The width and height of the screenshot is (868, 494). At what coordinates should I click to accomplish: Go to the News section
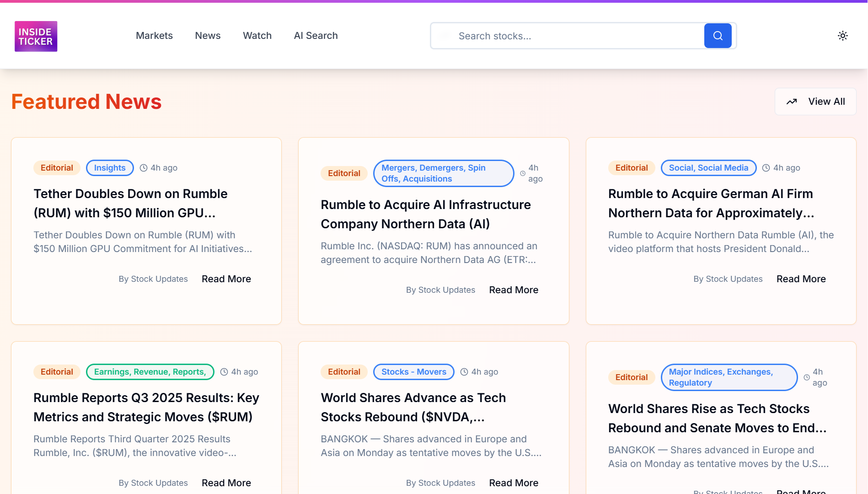[x=208, y=36]
